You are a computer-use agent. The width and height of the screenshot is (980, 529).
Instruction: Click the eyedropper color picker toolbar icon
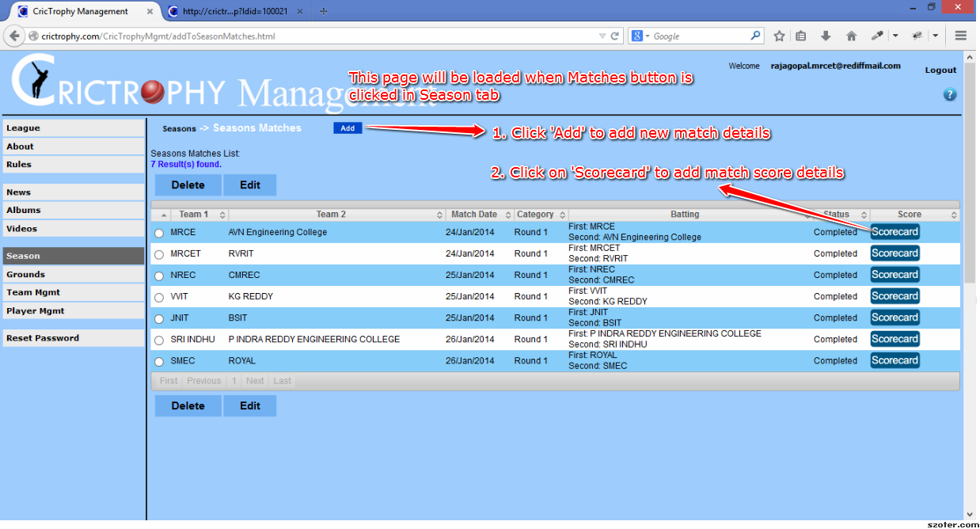877,36
